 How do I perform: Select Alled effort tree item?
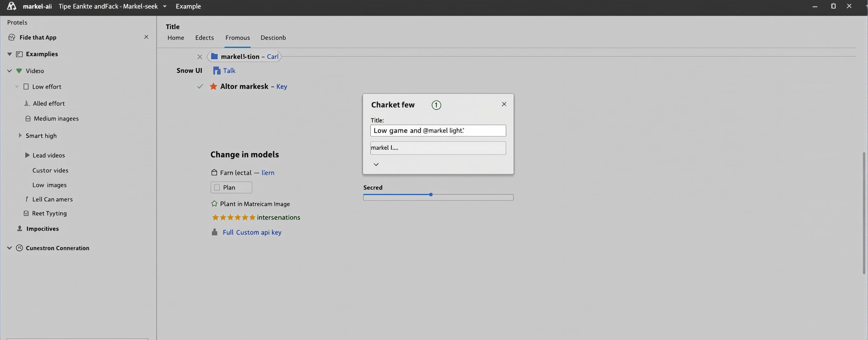(x=49, y=103)
